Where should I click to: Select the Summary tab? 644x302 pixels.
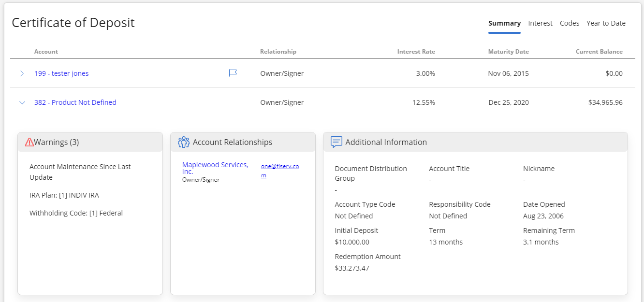point(504,23)
